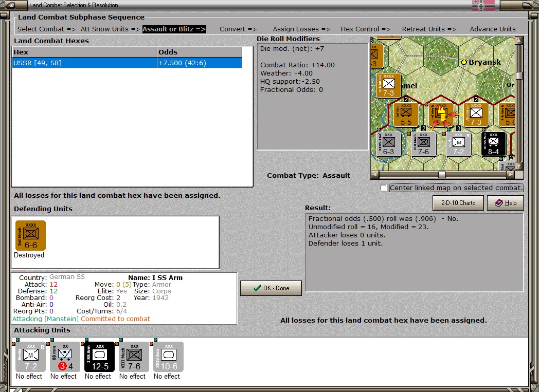The width and height of the screenshot is (539, 392).
Task: Click Die mod. (net): +7 text
Action: (292, 48)
